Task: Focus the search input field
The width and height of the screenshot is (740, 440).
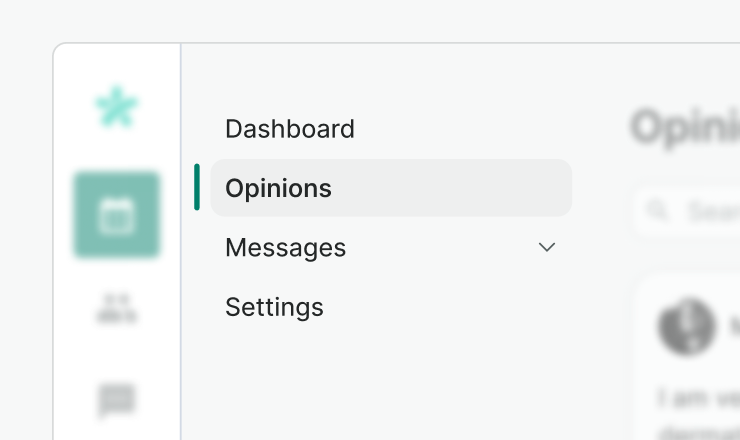Action: coord(710,211)
